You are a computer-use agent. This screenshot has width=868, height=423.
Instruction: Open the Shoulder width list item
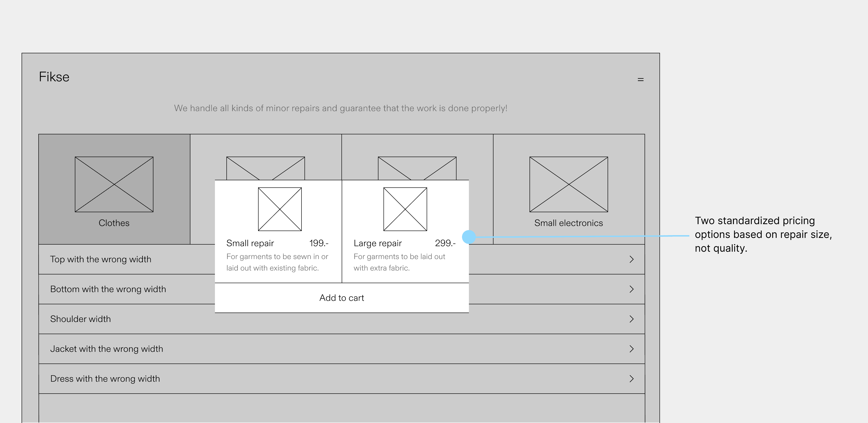tap(81, 319)
